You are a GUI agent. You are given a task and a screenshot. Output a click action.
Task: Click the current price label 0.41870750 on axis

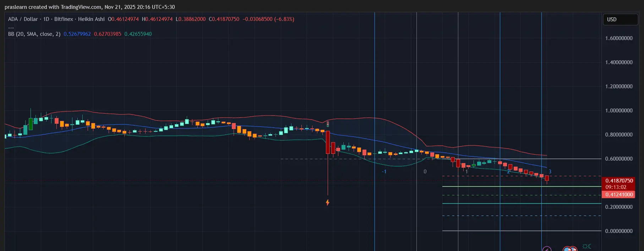(619, 181)
